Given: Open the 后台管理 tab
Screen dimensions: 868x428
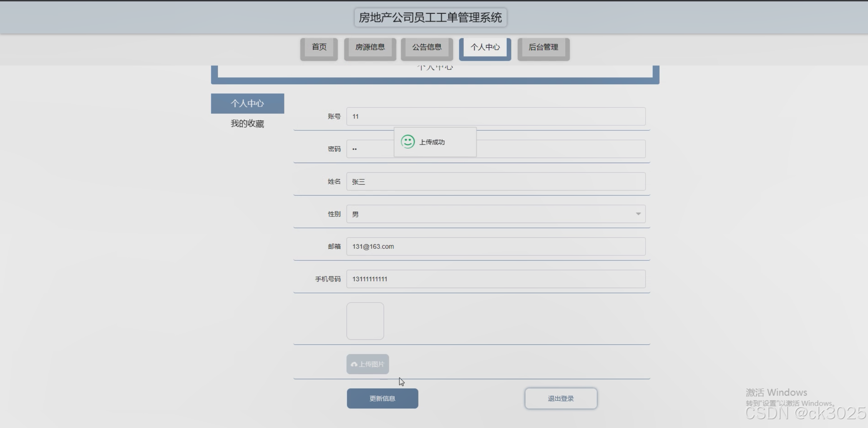Looking at the screenshot, I should coord(543,47).
